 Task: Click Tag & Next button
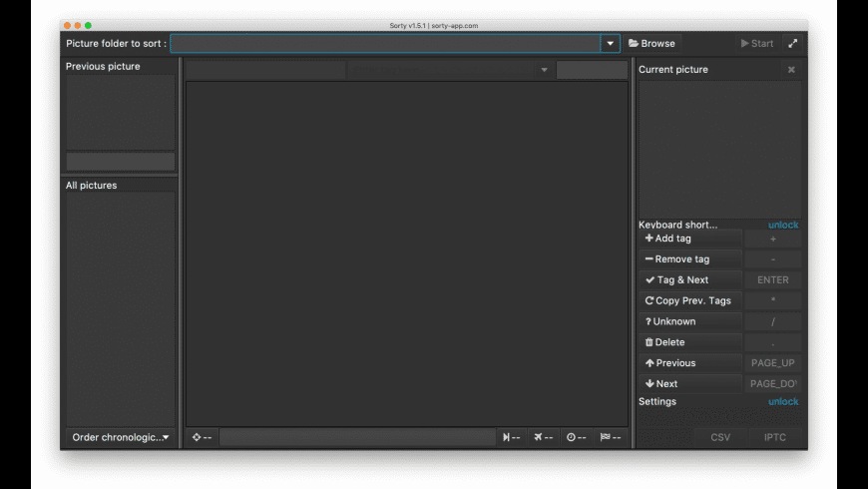[690, 280]
